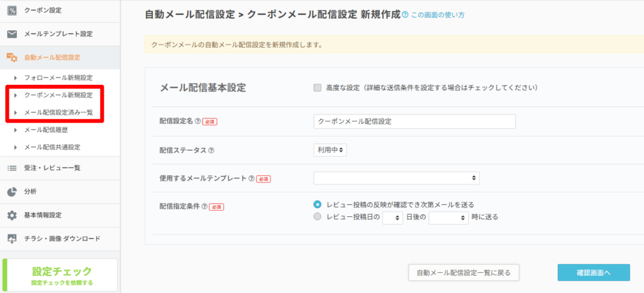The width and height of the screenshot is (644, 293).
Task: Click the list icon beside 受注・レビュー一覧
Action: 11,168
